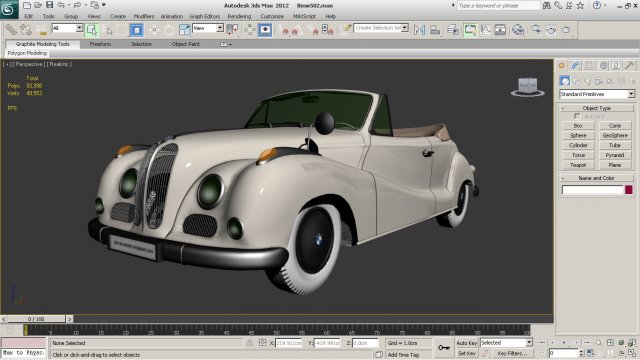
Task: Collapse the Name and Color rollout
Action: coord(596,178)
